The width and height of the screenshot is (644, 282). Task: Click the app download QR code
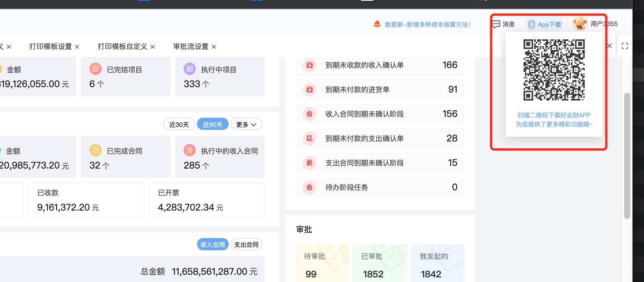tap(554, 70)
